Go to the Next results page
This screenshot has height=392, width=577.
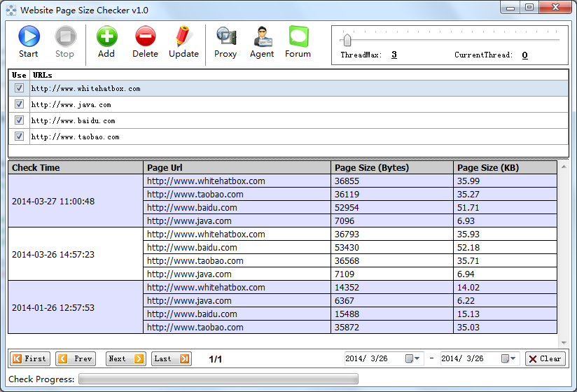pos(126,358)
